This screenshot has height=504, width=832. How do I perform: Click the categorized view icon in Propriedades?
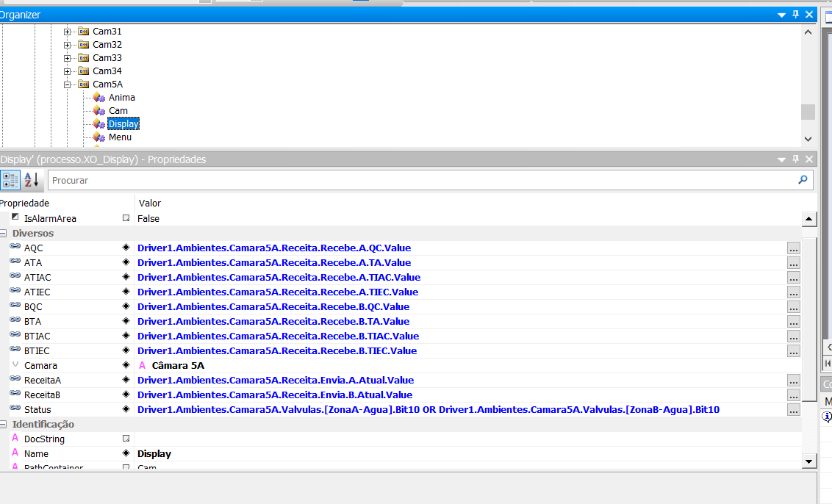pos(10,180)
